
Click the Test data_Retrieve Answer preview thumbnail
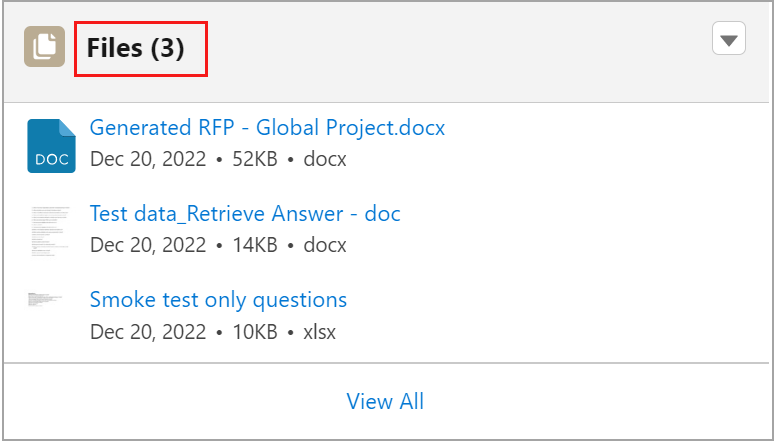(x=50, y=231)
